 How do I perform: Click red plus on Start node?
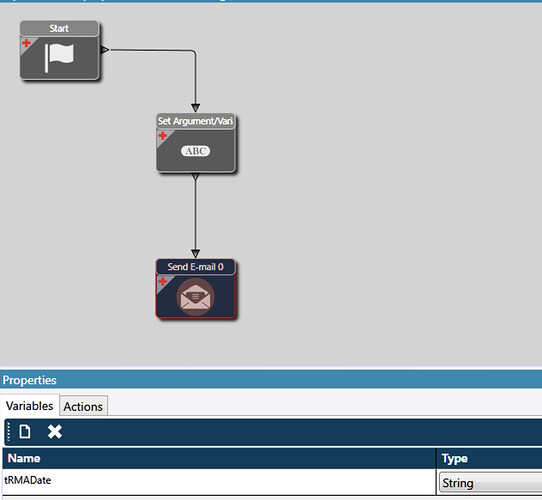tap(26, 43)
